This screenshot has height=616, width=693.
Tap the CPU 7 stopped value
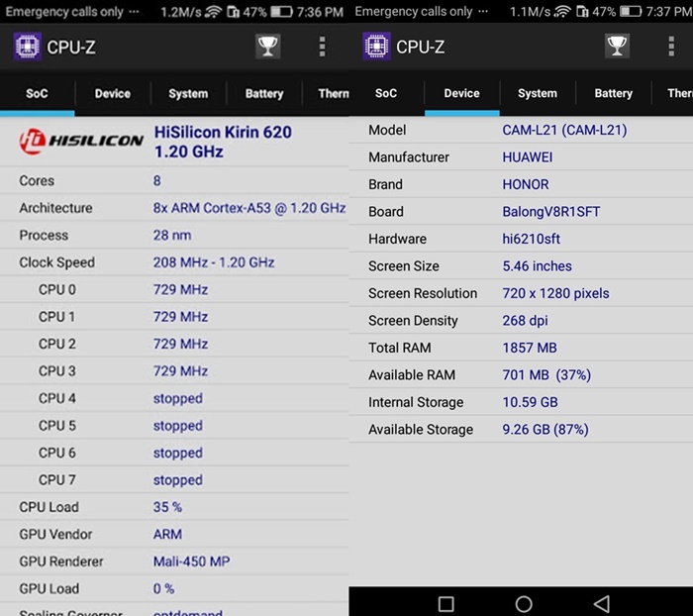178,480
